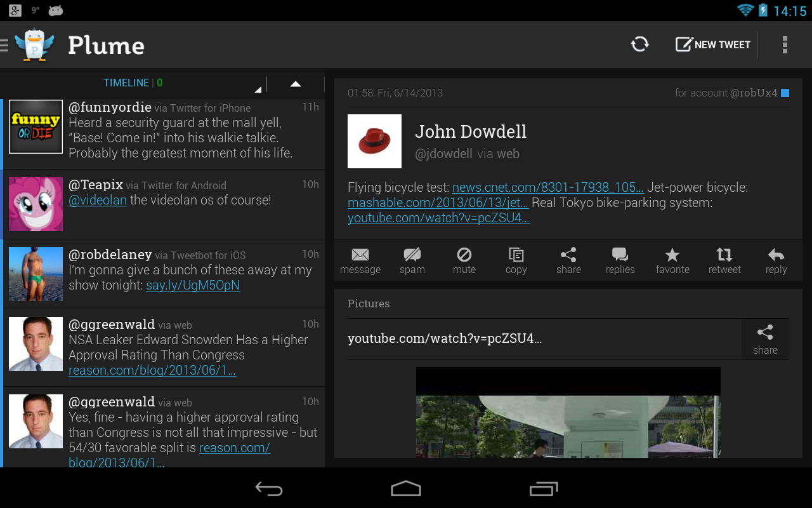Screen dimensions: 812x508
Task: Tap the 9° weather notification
Action: (x=36, y=10)
